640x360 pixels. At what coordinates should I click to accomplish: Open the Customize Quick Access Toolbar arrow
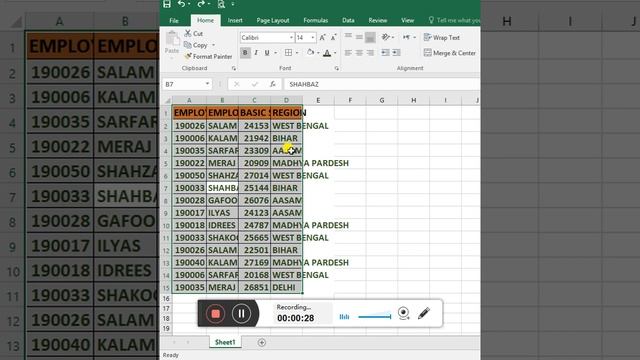click(233, 4)
